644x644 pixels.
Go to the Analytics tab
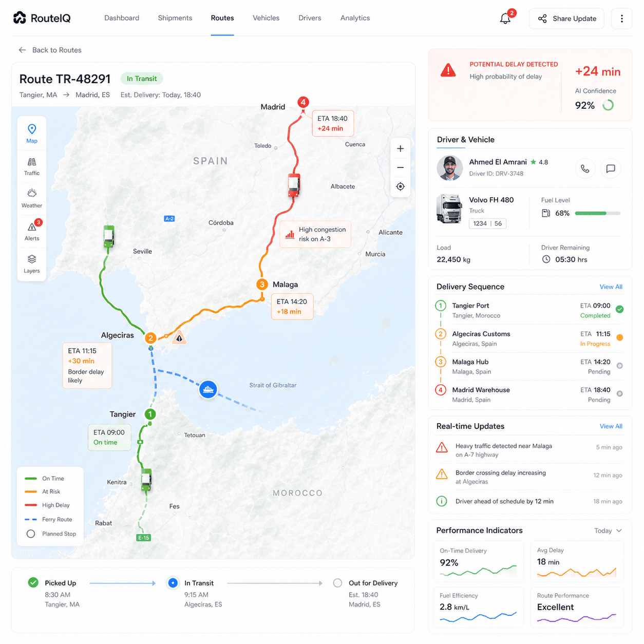point(355,18)
